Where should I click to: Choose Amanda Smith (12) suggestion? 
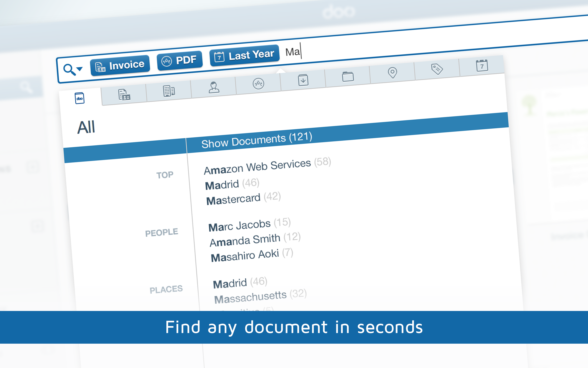click(x=255, y=239)
